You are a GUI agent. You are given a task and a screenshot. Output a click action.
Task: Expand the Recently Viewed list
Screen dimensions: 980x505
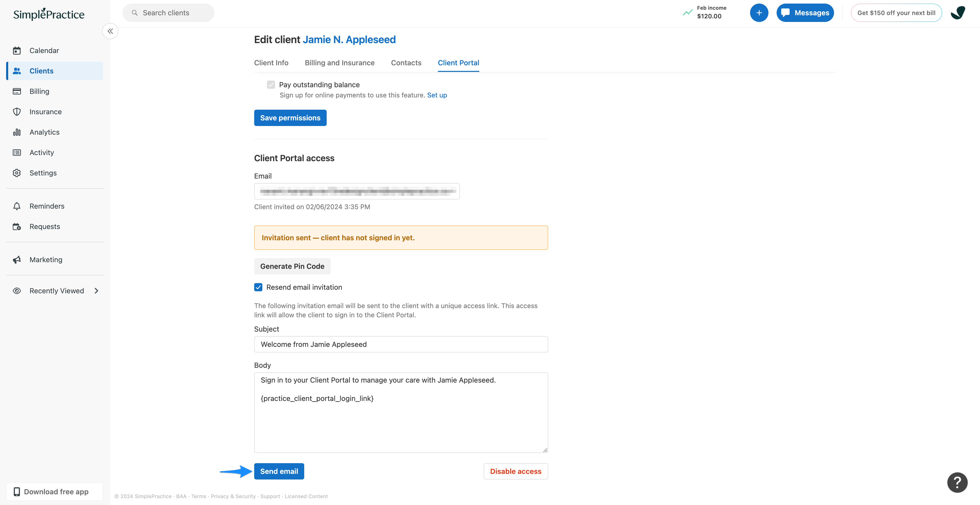click(x=97, y=291)
